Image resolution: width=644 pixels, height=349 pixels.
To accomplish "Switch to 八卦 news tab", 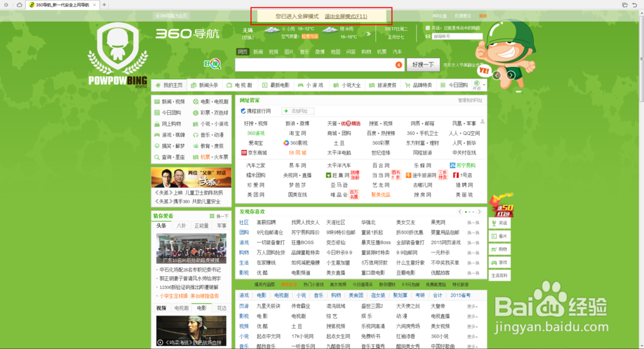I will pyautogui.click(x=181, y=226).
